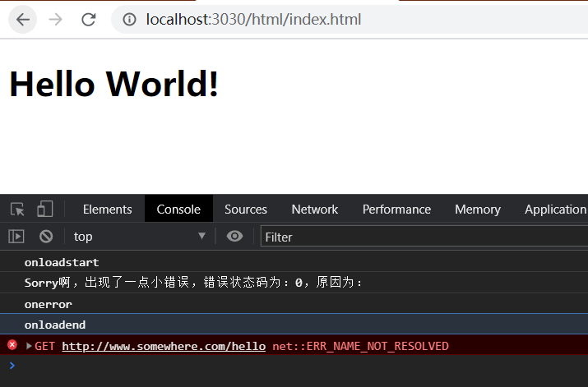Go back to the previous page

point(22,20)
